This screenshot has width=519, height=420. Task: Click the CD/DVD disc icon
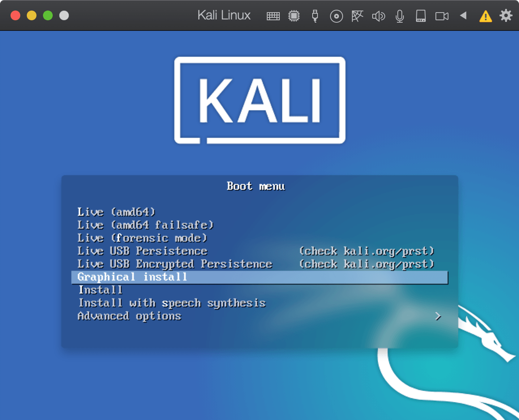337,16
